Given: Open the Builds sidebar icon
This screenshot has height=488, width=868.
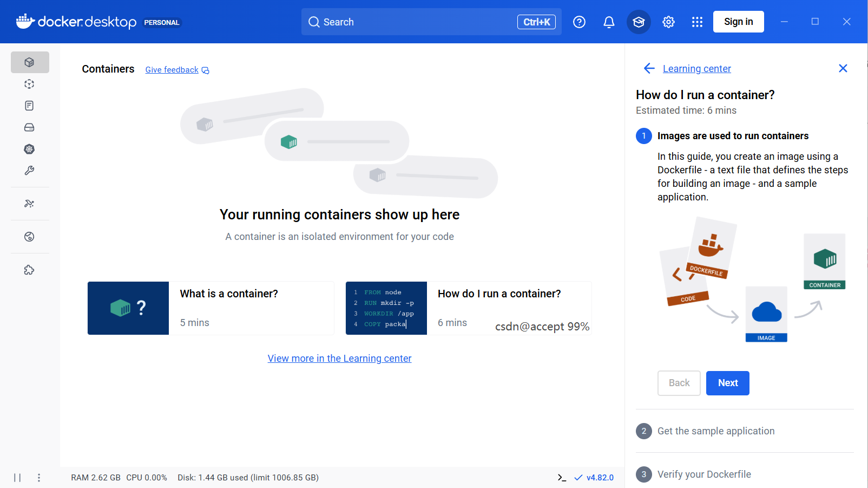Looking at the screenshot, I should (x=30, y=171).
